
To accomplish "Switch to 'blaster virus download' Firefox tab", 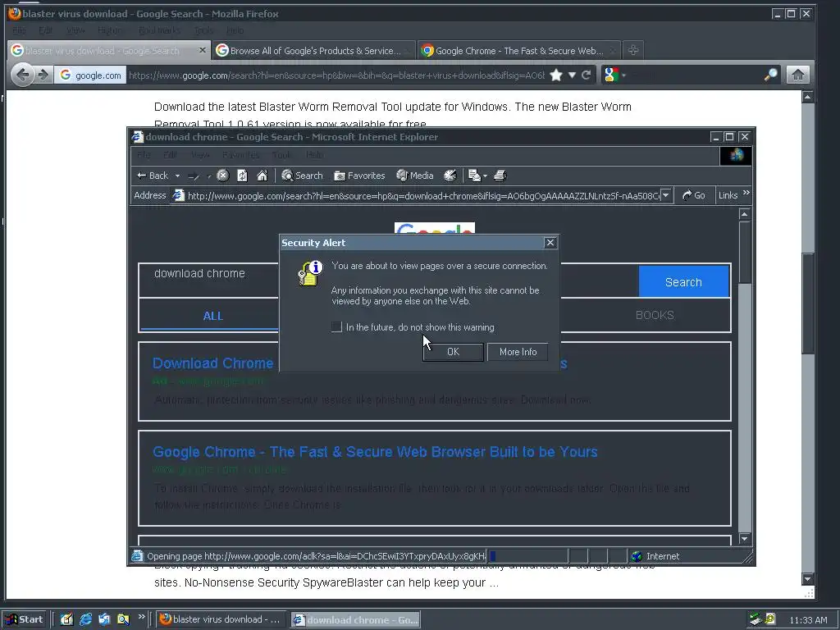I will click(103, 51).
